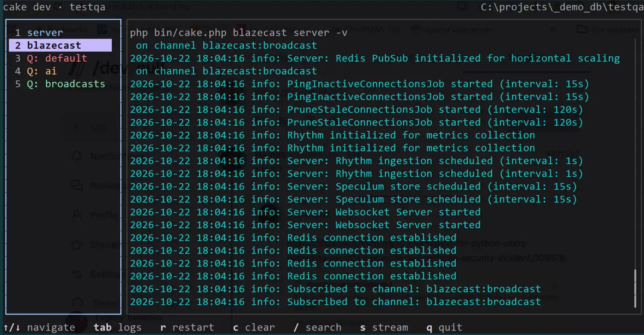644x335 pixels.
Task: Click the first 'Redis connection established' log line
Action: pos(293,238)
